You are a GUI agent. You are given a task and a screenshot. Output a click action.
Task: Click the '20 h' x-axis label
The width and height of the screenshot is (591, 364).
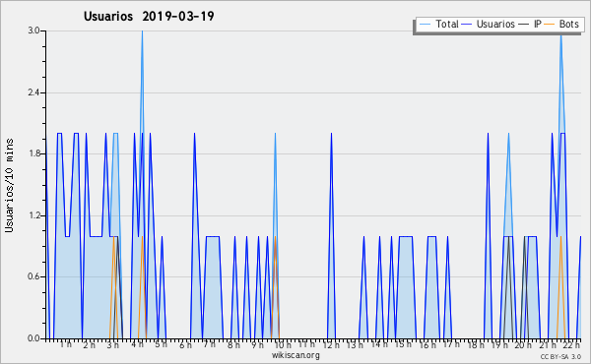pos(524,345)
